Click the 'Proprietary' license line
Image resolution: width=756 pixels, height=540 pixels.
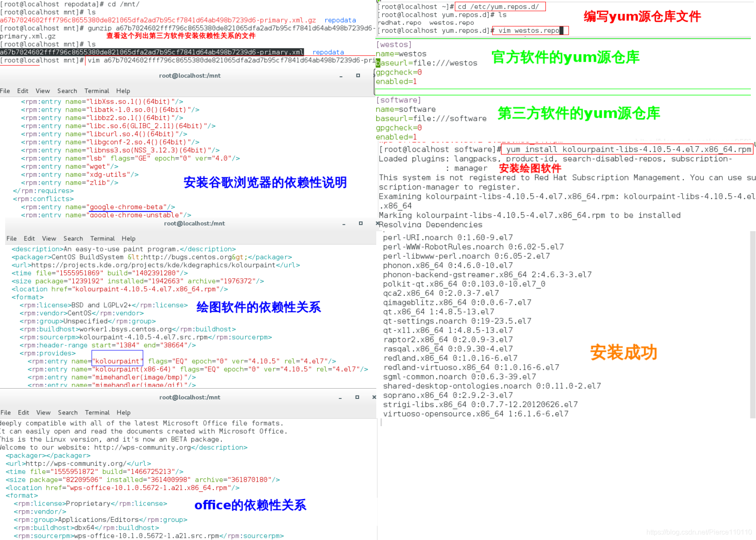click(x=90, y=504)
